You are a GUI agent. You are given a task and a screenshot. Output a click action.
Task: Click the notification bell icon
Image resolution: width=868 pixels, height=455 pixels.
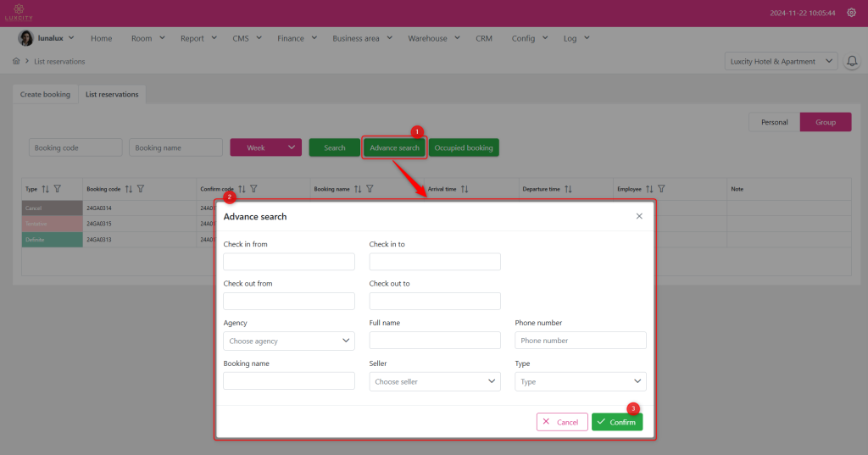tap(852, 62)
